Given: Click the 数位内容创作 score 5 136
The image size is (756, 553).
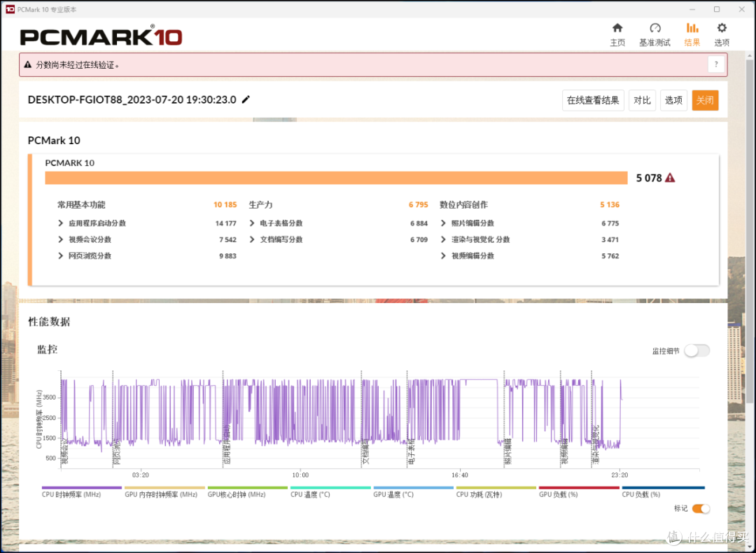Looking at the screenshot, I should (x=610, y=205).
